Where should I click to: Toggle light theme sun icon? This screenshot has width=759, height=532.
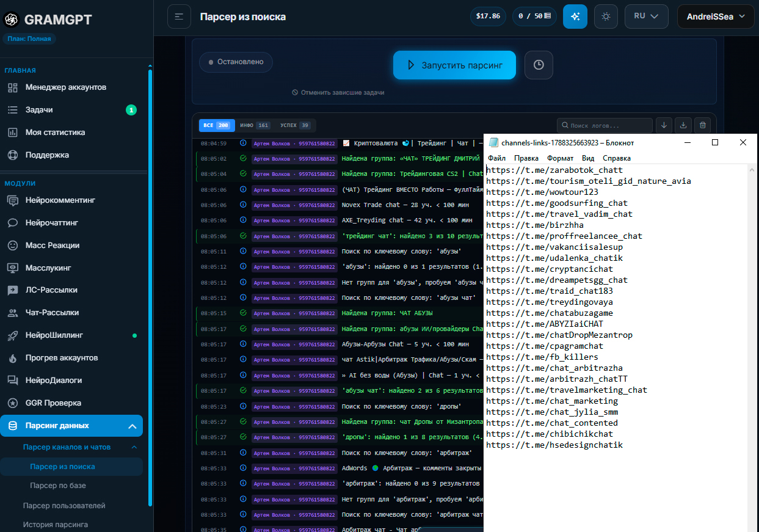[606, 16]
